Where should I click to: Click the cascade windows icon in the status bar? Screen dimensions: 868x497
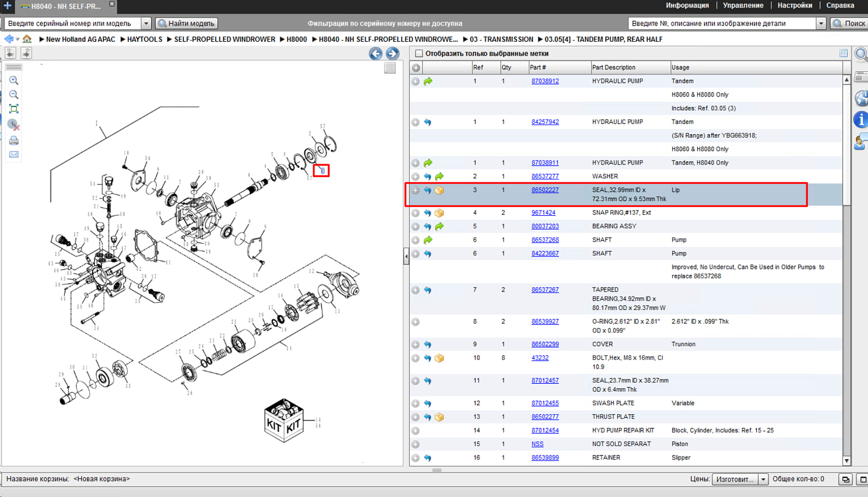(x=845, y=479)
